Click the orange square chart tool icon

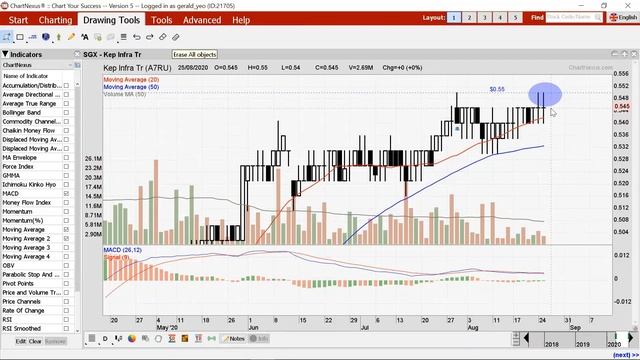185,338
